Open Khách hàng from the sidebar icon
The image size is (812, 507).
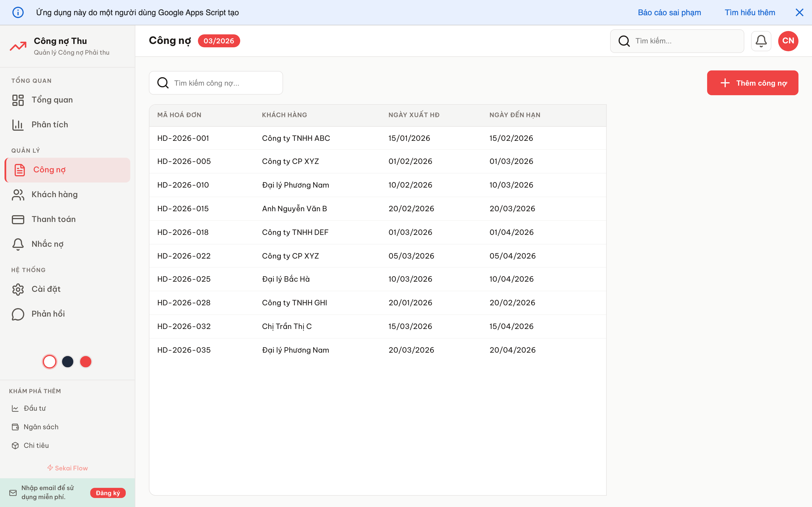(x=17, y=194)
